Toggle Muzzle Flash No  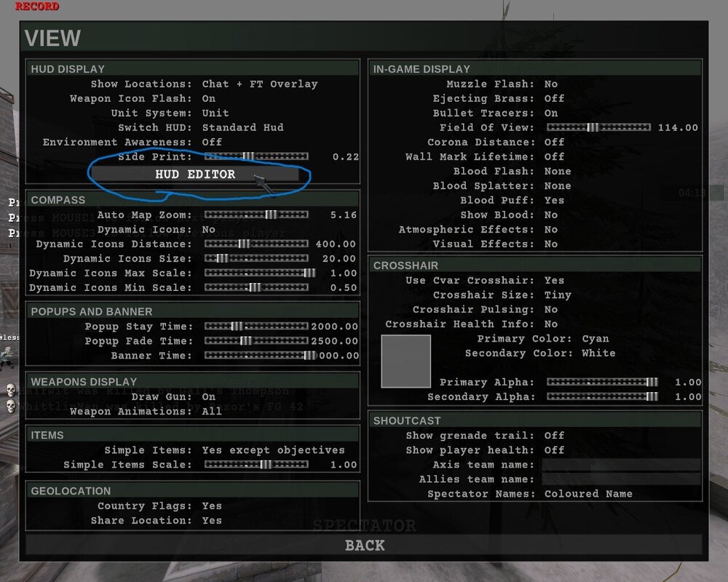click(x=551, y=84)
